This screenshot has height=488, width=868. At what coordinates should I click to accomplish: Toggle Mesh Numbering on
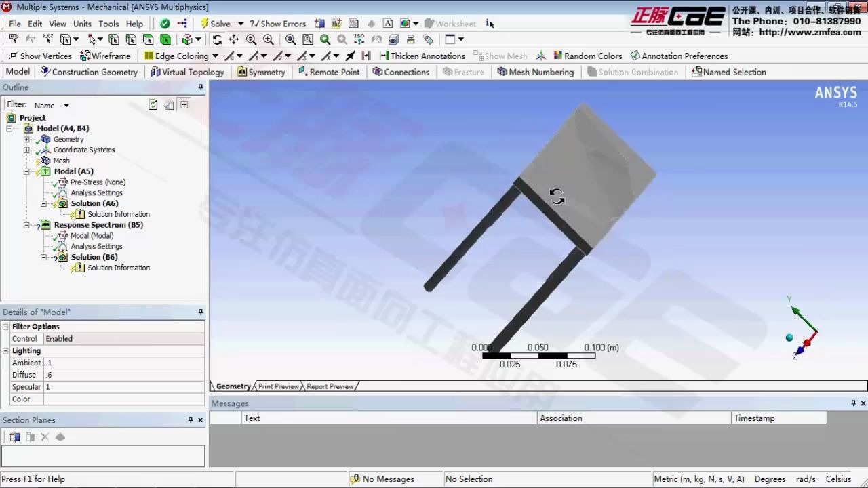pyautogui.click(x=536, y=72)
